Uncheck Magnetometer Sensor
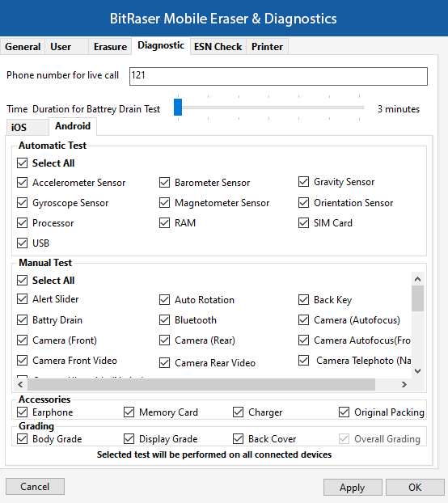The width and height of the screenshot is (448, 503). (x=164, y=203)
